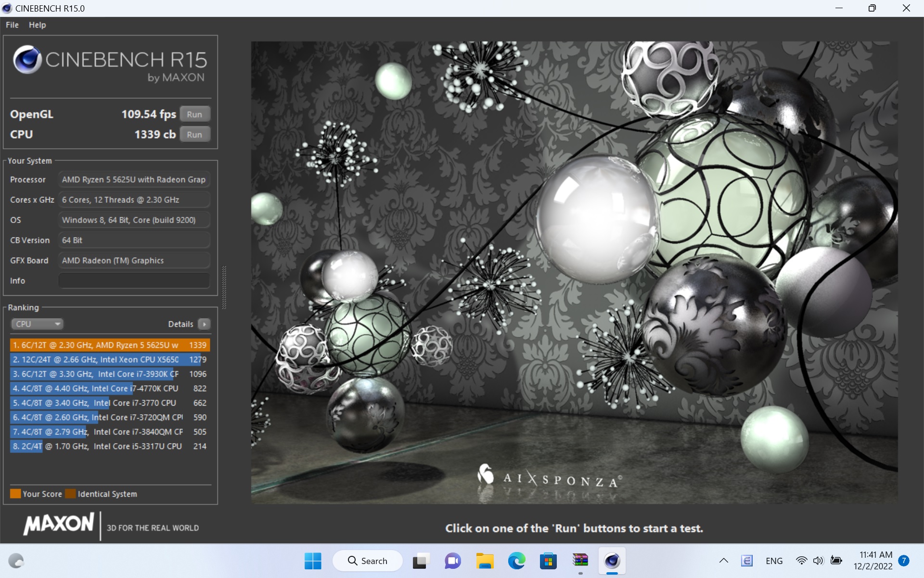
Task: Open the File menu
Action: coord(12,25)
